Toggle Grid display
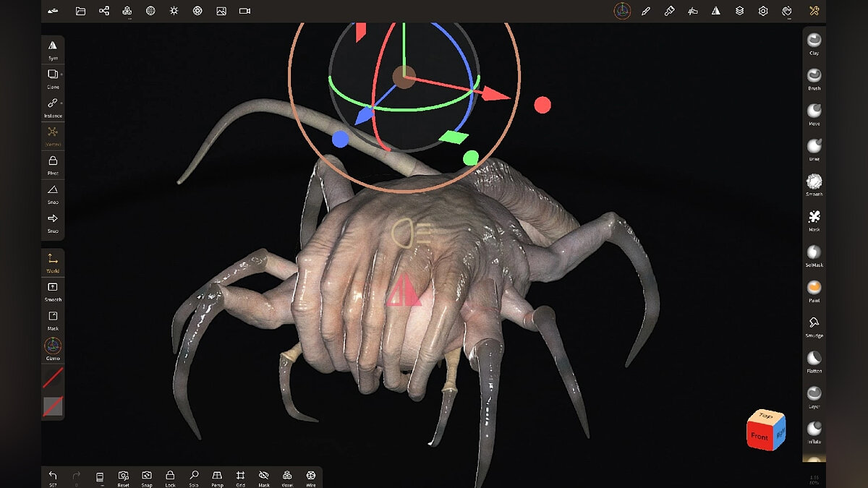This screenshot has width=868, height=488. 240,477
